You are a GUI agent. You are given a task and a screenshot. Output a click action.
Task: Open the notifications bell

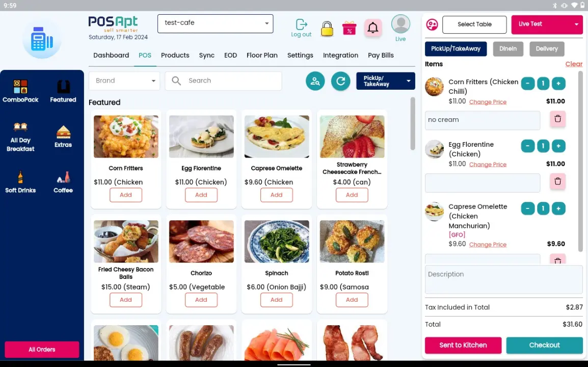click(x=373, y=28)
